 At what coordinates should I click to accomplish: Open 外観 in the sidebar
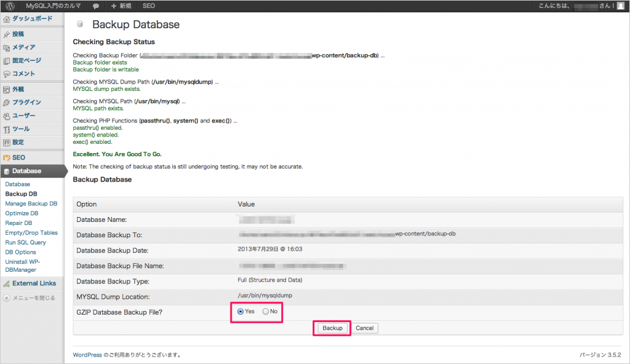pyautogui.click(x=18, y=89)
